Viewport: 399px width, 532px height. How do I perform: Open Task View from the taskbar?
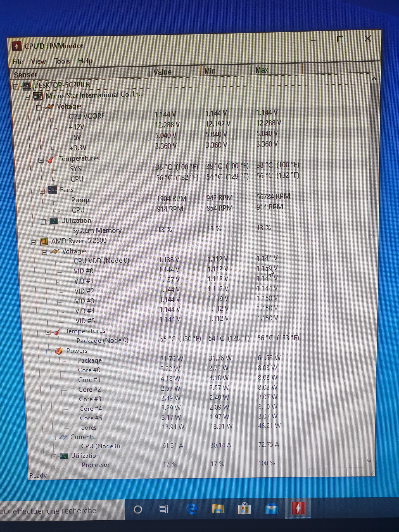pyautogui.click(x=164, y=509)
